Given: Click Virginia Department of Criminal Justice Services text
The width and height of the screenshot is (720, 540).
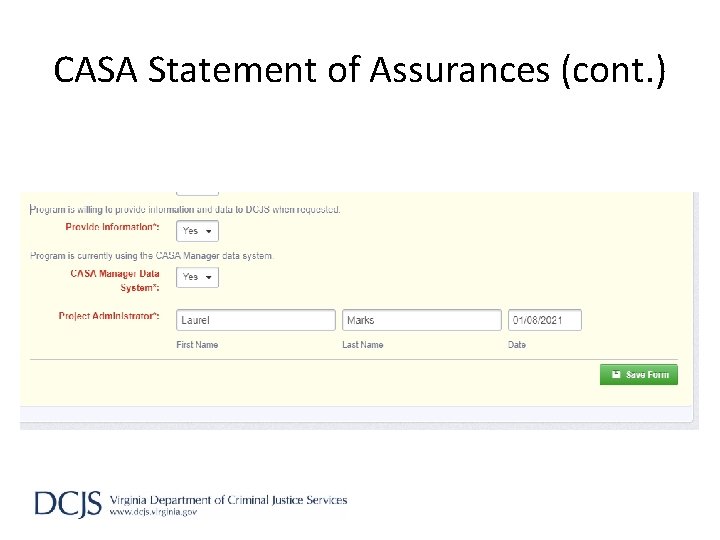Looking at the screenshot, I should [x=228, y=500].
